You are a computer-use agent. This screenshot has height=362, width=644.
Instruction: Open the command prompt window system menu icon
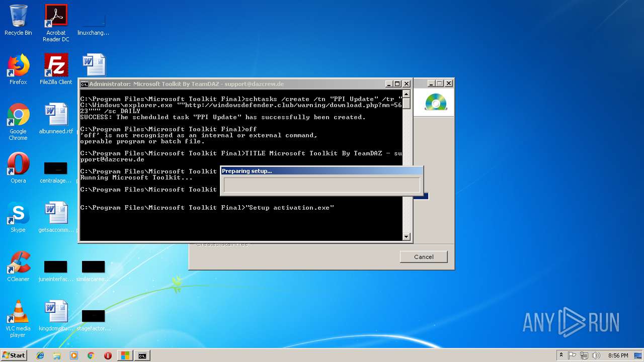85,84
